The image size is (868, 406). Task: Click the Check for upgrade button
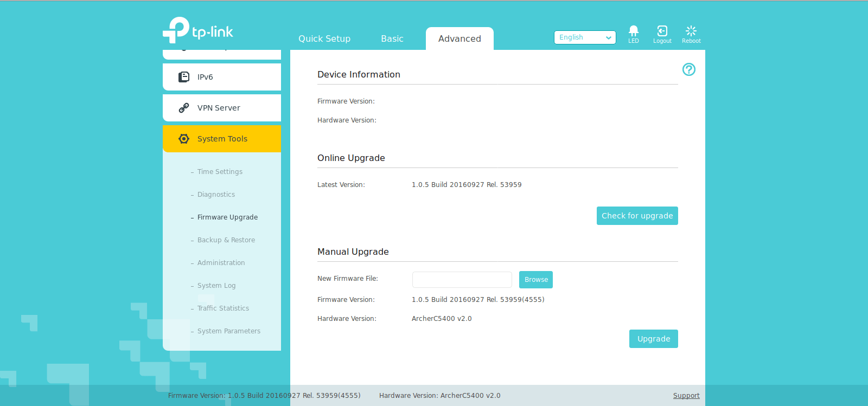point(637,216)
